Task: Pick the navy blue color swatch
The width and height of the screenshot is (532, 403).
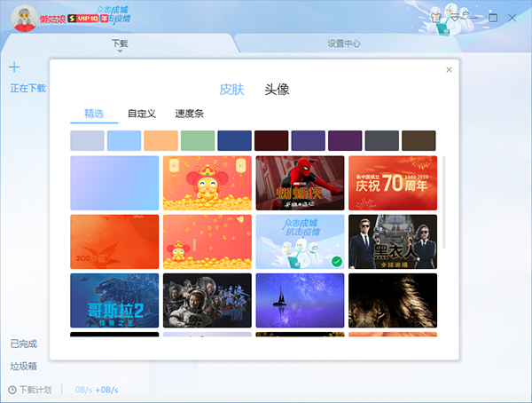Action: pyautogui.click(x=234, y=140)
